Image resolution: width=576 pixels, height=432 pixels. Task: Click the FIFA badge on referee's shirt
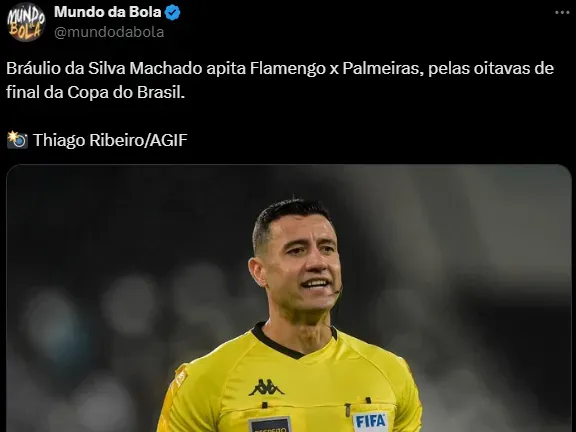point(370,422)
